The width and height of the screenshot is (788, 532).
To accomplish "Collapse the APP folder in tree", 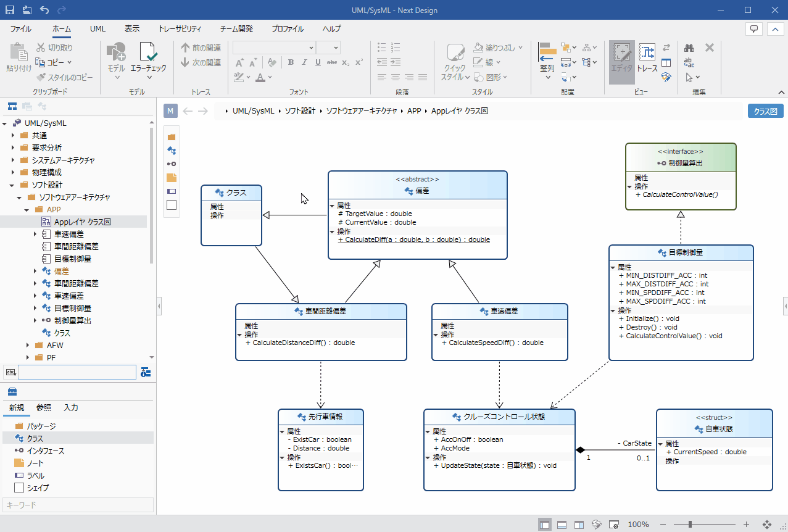I will point(27,209).
